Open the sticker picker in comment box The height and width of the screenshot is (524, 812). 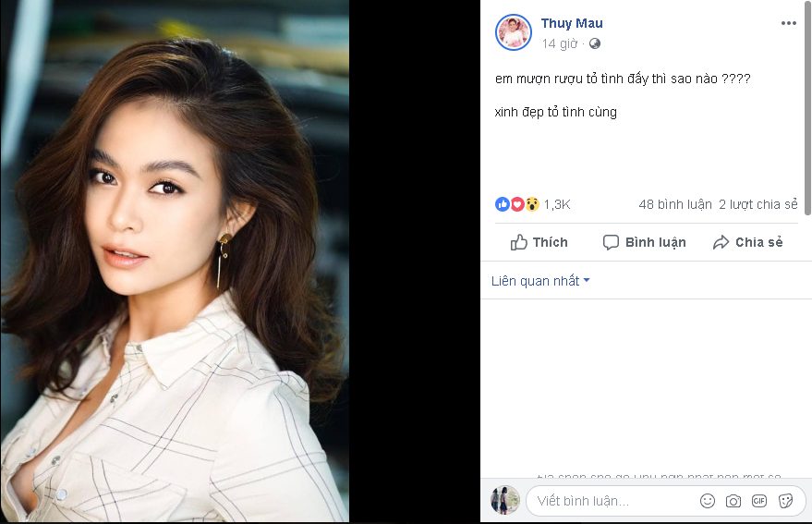(785, 501)
